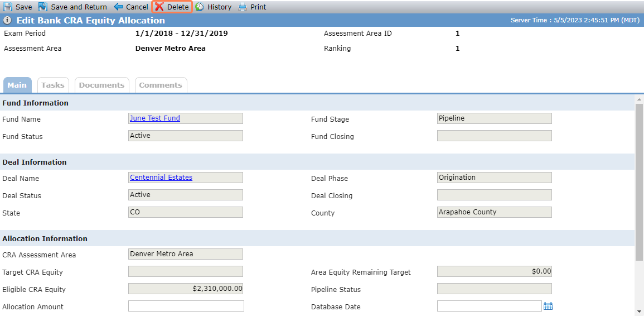Image resolution: width=644 pixels, height=316 pixels.
Task: Click the Fund Stage Pipeline field
Action: (x=495, y=118)
